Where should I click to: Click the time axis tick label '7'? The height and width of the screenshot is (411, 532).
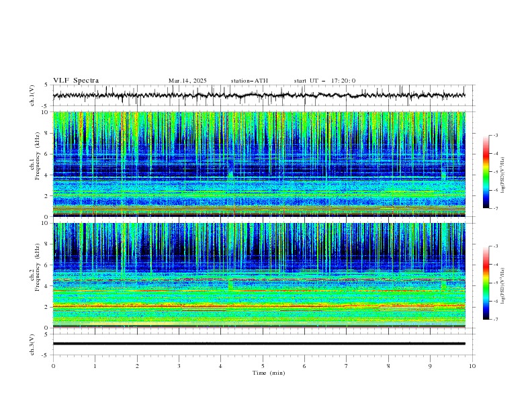click(347, 366)
